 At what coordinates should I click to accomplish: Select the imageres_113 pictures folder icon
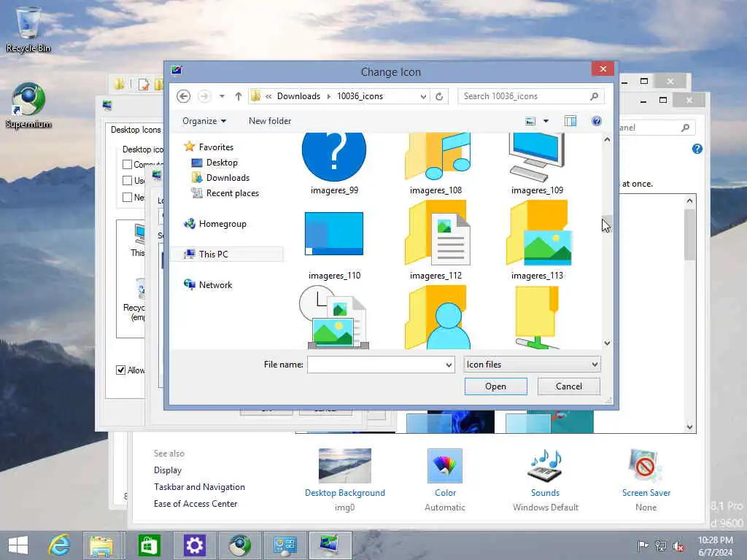tap(537, 241)
